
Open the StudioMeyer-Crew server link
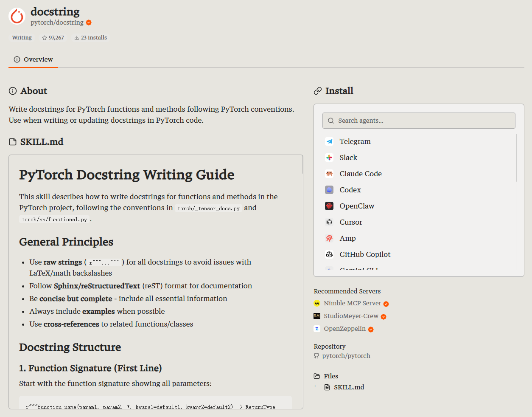351,316
